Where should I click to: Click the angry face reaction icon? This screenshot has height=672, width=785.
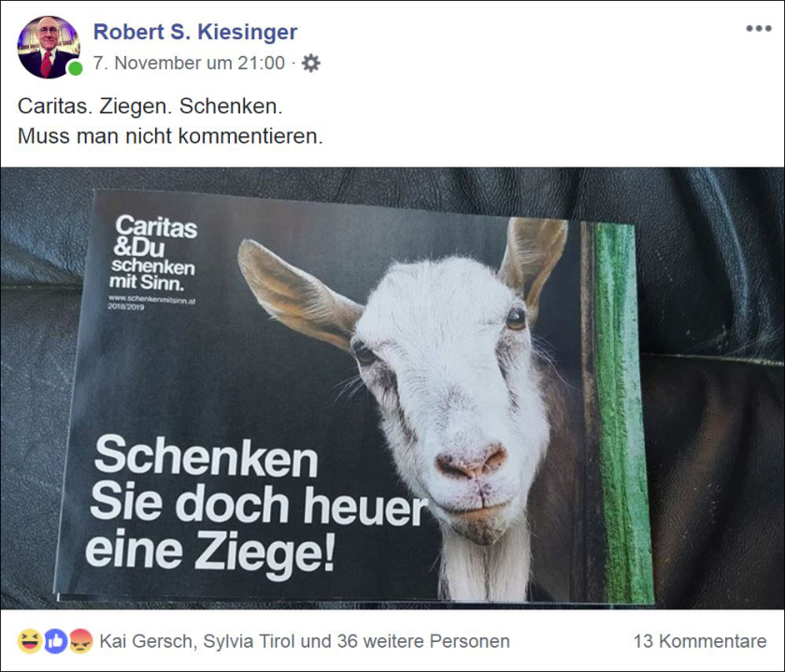click(x=80, y=641)
